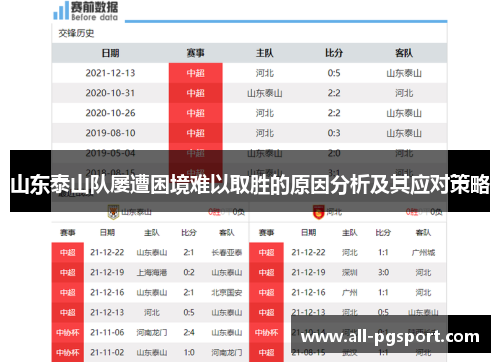
Task: Click the 比分 header in head-to-head table
Action: 334,53
